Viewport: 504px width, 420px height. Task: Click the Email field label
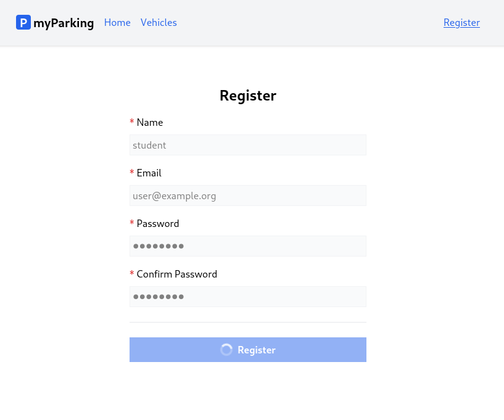(149, 173)
